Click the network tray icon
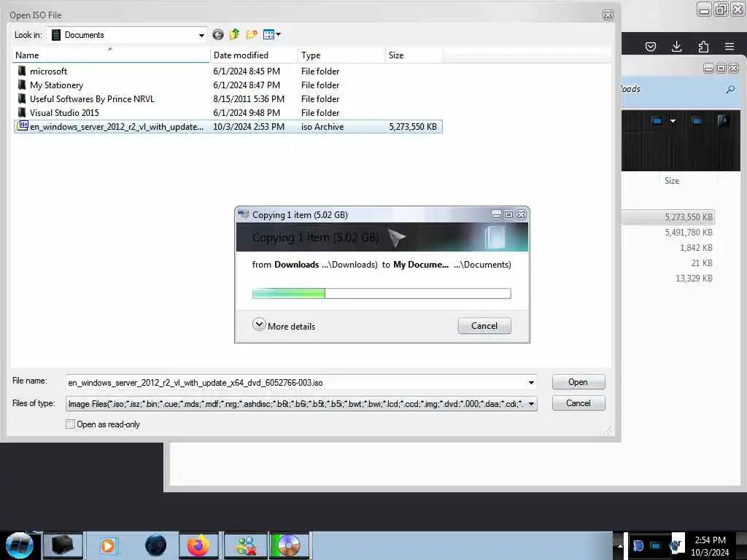The height and width of the screenshot is (560, 747). (x=656, y=545)
